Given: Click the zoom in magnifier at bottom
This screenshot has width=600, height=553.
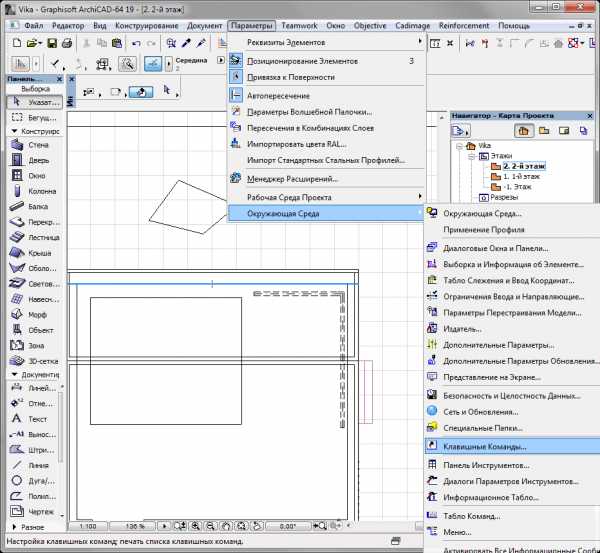Looking at the screenshot, I should [196, 526].
